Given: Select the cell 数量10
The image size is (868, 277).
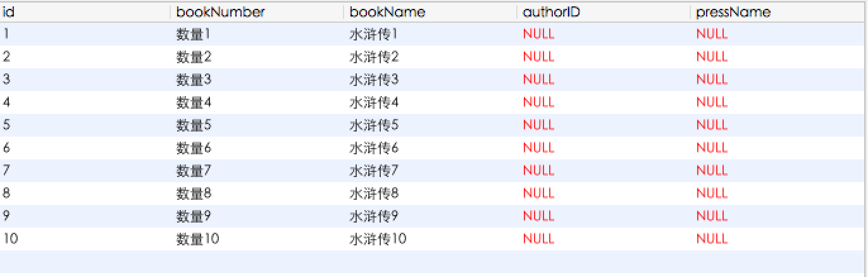Looking at the screenshot, I should point(257,239).
